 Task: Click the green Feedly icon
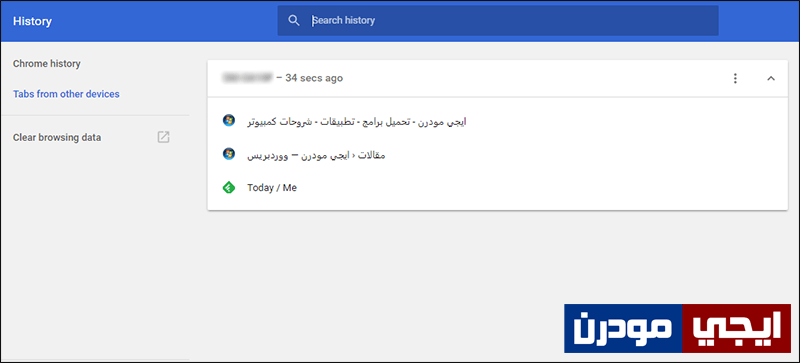click(x=229, y=188)
